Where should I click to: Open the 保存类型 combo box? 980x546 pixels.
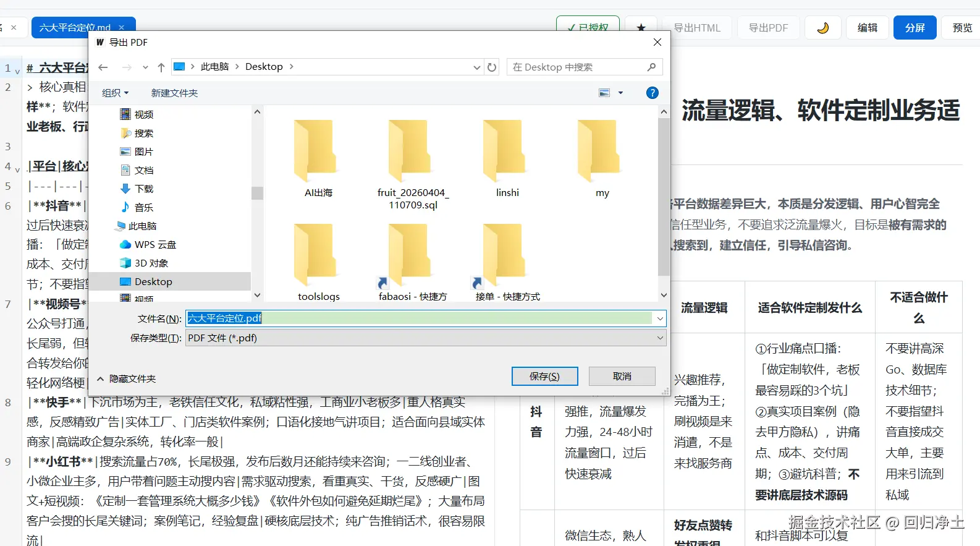point(426,338)
